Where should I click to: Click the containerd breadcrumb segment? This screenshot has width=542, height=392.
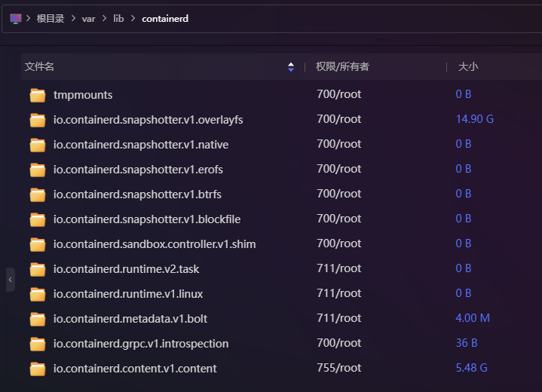pos(164,18)
